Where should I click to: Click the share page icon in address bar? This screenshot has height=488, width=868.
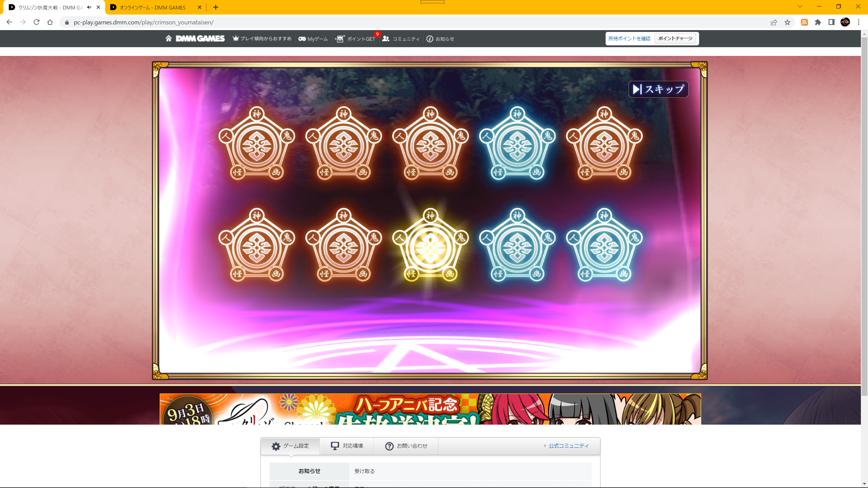pos(773,22)
